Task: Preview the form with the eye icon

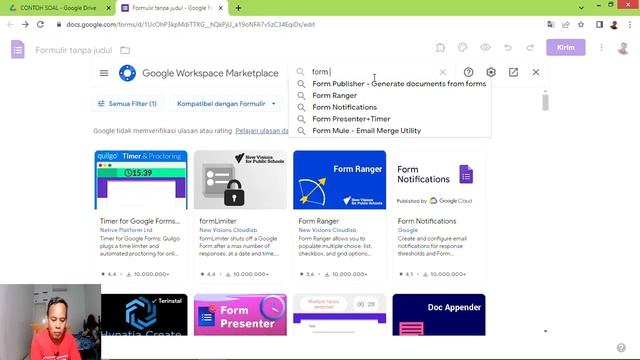Action: 485,48
